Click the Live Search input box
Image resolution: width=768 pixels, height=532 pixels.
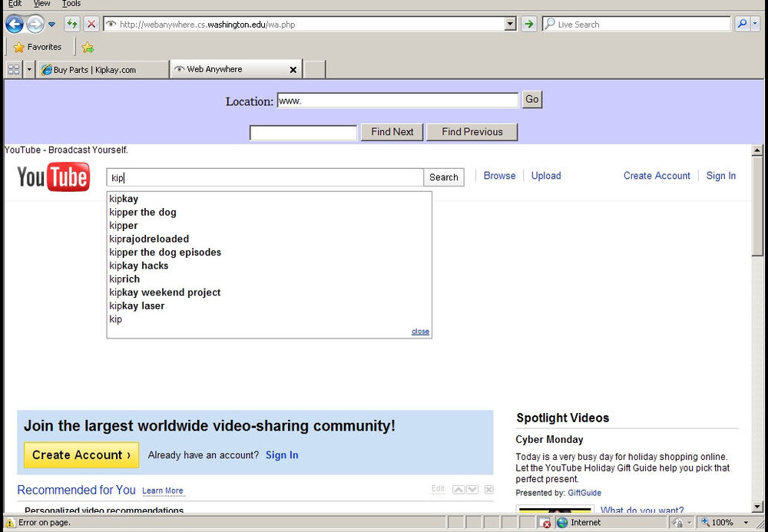637,24
